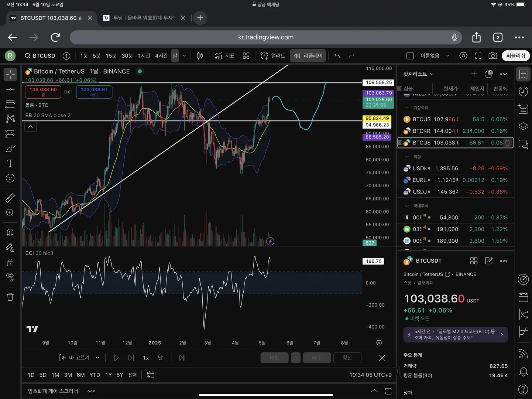The image size is (532, 399).
Task: Collapse the 국내주식 watchlist section
Action: click(x=407, y=206)
